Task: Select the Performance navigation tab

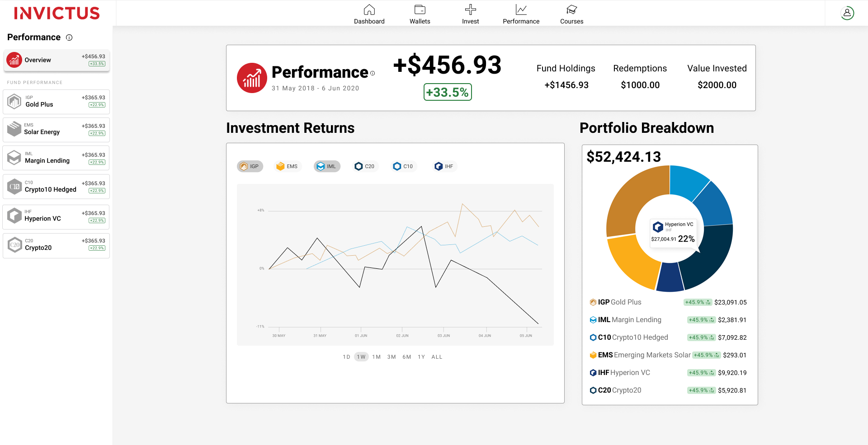Action: pos(521,14)
